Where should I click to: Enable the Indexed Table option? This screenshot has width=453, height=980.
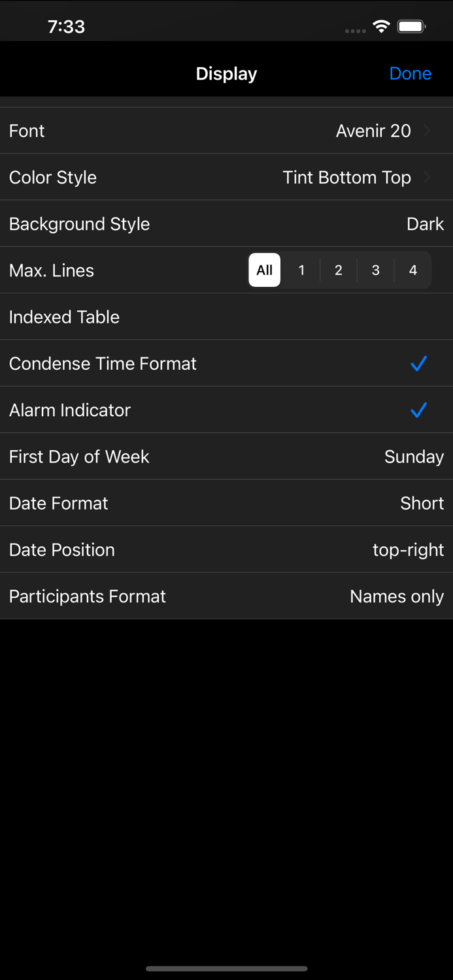pyautogui.click(x=226, y=317)
